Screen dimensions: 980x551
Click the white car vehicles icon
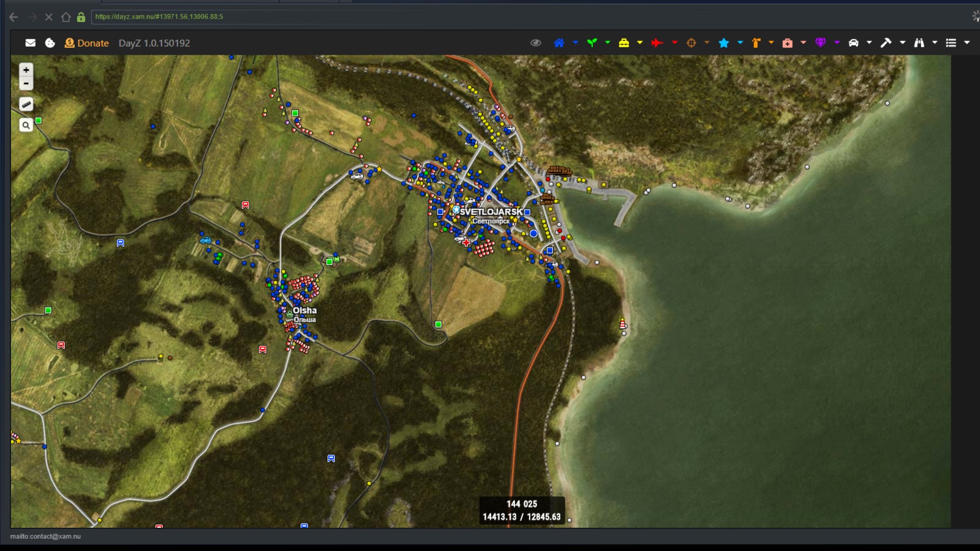[853, 43]
